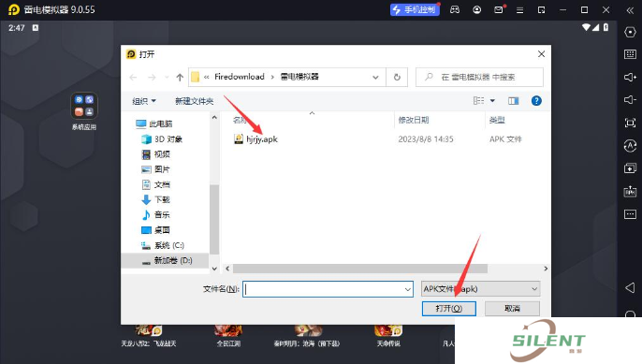The image size is (642, 364).
Task: Collapse the right sidebar with double-chevron icon
Action: (630, 10)
